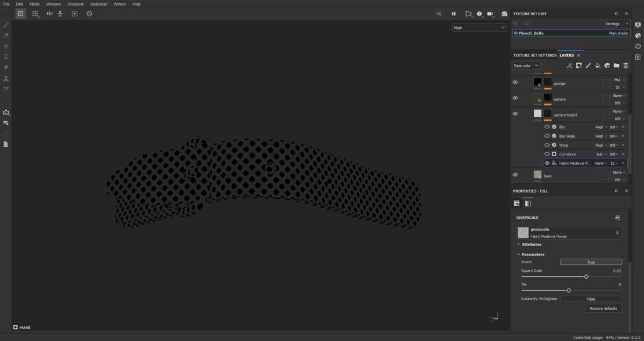Open the Edit menu
Screen dimensions: 644x341
tap(19, 4)
